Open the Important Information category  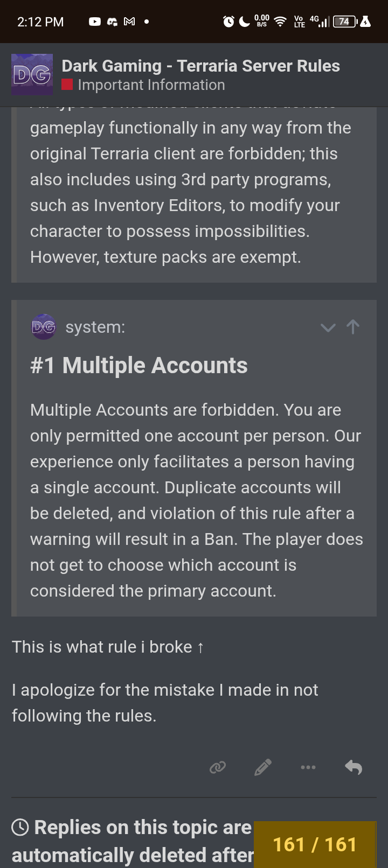[x=151, y=85]
